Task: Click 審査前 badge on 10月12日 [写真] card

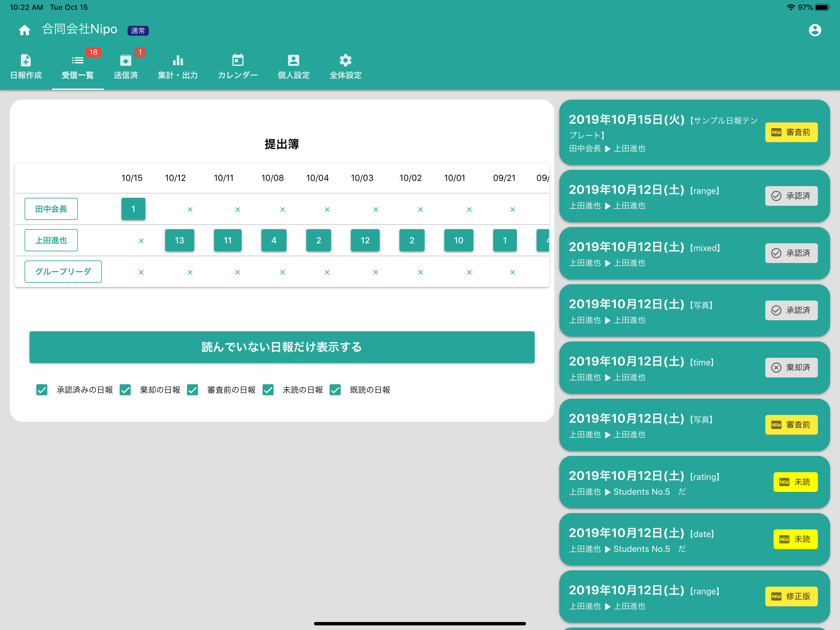Action: (791, 425)
